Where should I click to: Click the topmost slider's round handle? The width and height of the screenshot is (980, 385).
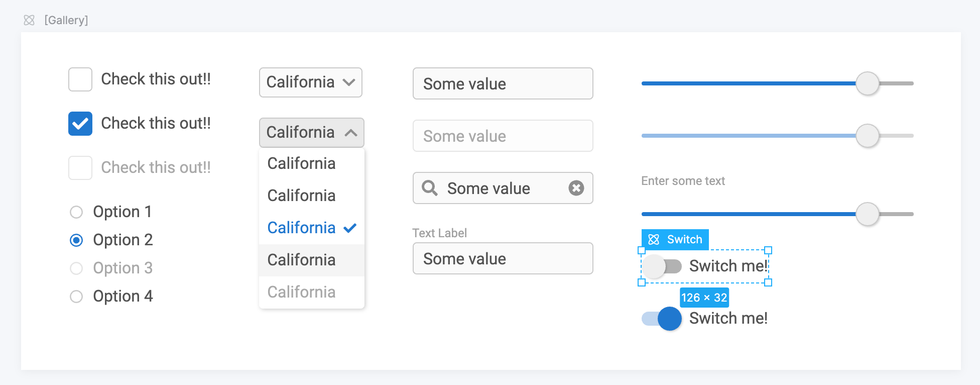[868, 83]
